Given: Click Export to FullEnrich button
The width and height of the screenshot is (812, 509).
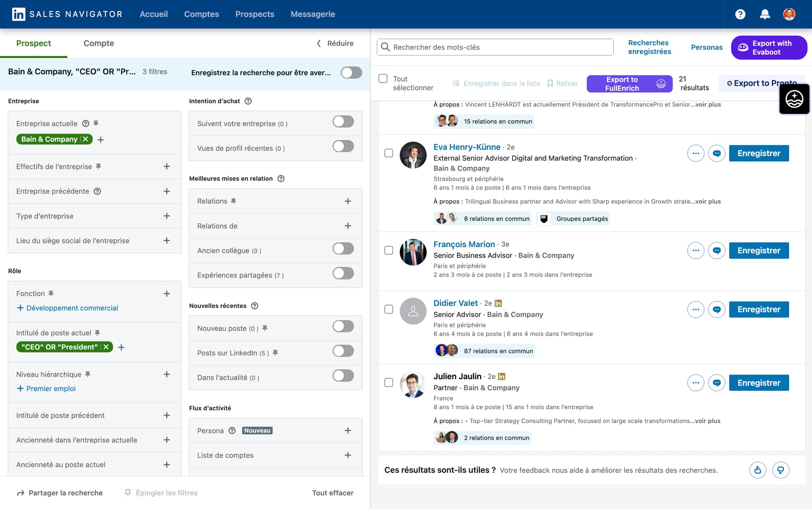Looking at the screenshot, I should coord(629,84).
